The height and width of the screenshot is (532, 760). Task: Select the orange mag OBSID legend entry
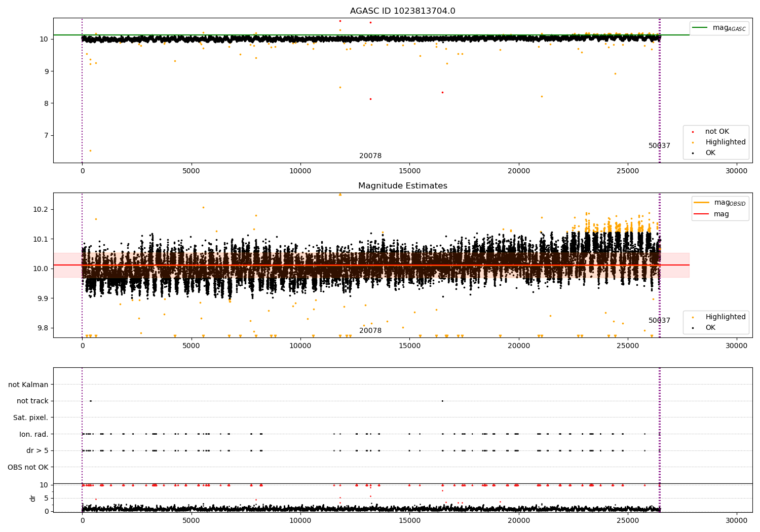pyautogui.click(x=719, y=203)
